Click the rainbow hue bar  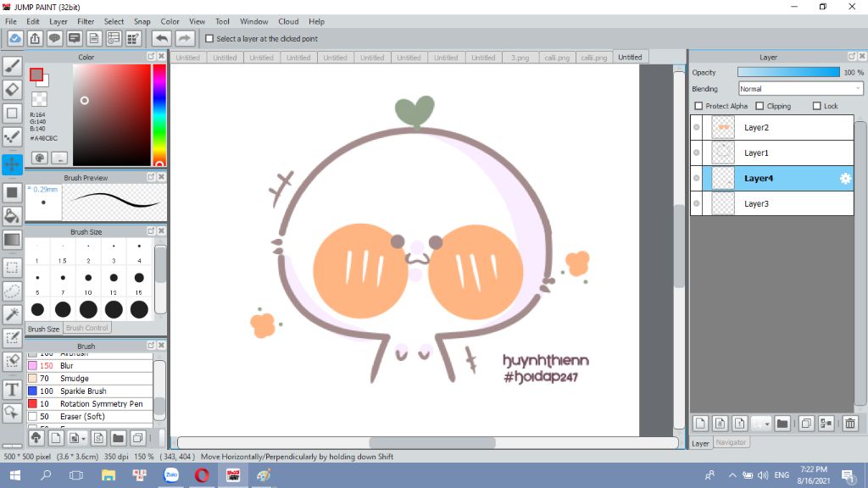click(x=159, y=115)
